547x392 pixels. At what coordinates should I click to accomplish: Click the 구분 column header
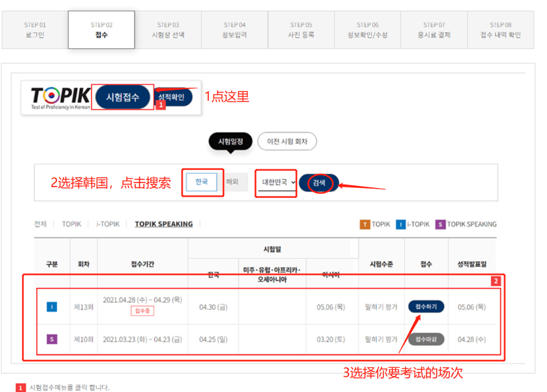(52, 264)
